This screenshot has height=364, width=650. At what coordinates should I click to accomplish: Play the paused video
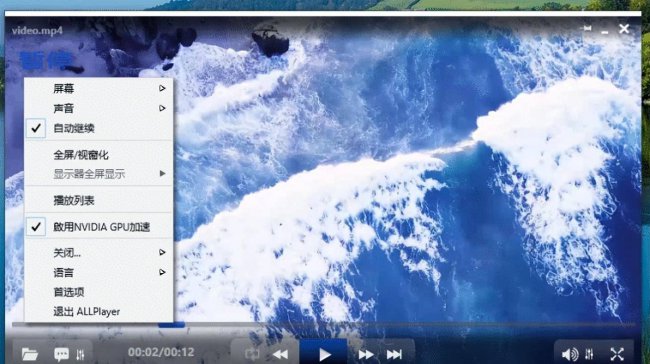tap(324, 354)
